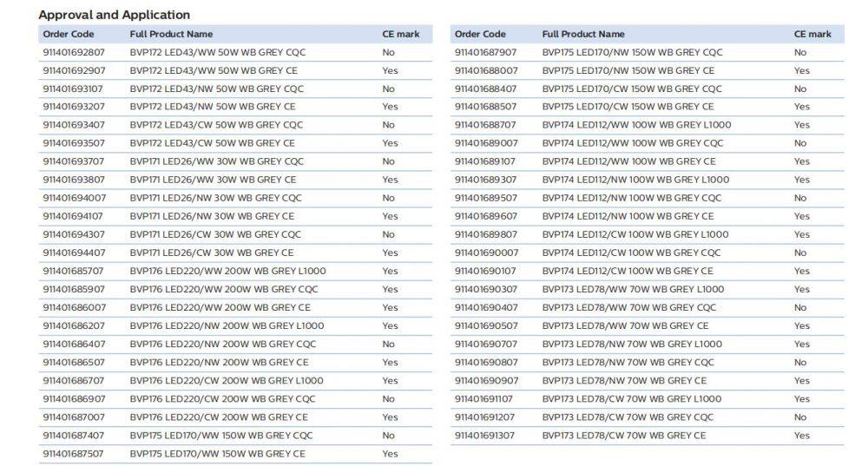
Task: Select order code 911401689307
Action: (x=485, y=180)
